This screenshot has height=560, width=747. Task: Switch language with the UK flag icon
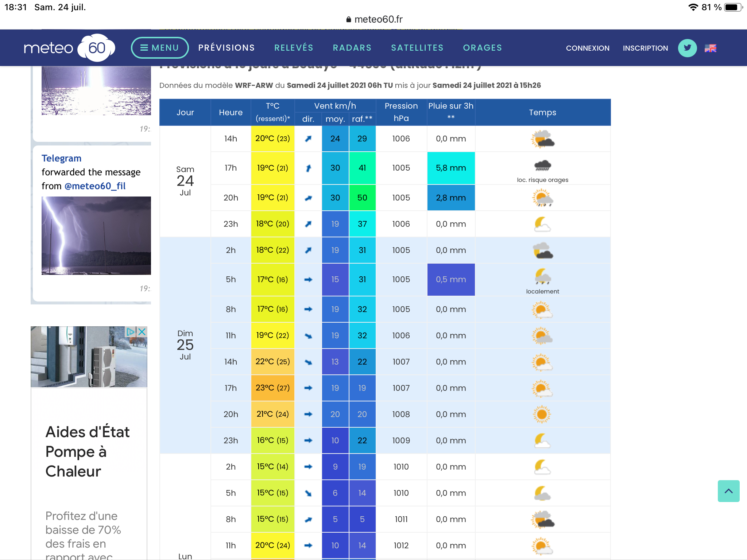pos(710,48)
